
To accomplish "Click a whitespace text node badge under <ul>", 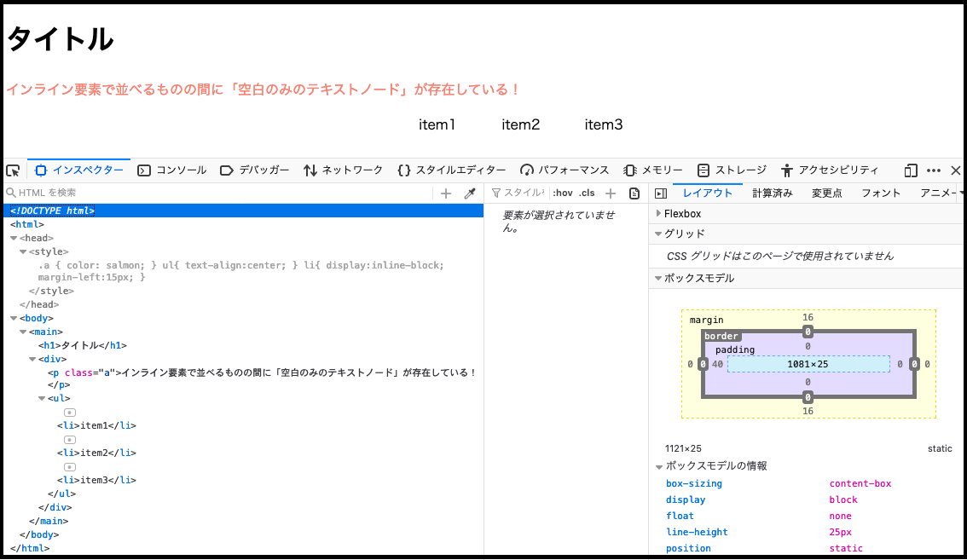I will pos(71,412).
